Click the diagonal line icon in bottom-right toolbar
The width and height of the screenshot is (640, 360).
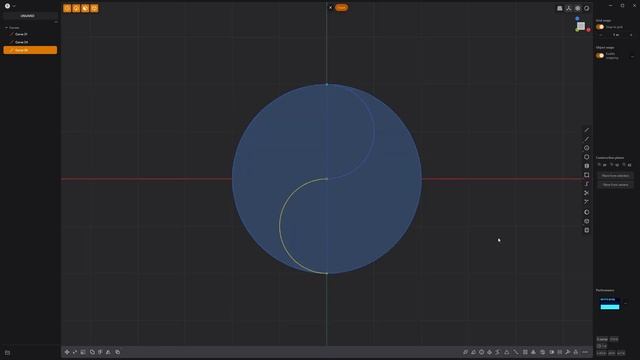[516, 352]
